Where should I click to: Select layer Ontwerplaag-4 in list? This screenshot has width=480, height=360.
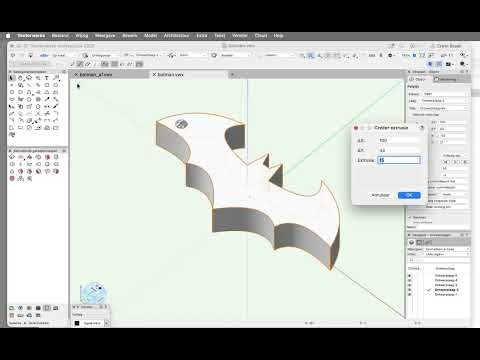click(x=446, y=281)
